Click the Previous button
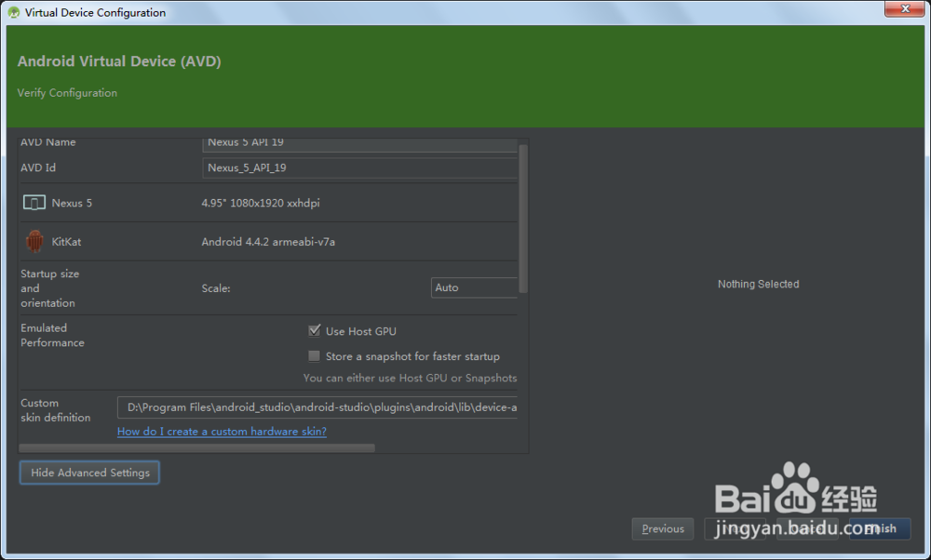Viewport: 931px width, 560px height. tap(663, 528)
